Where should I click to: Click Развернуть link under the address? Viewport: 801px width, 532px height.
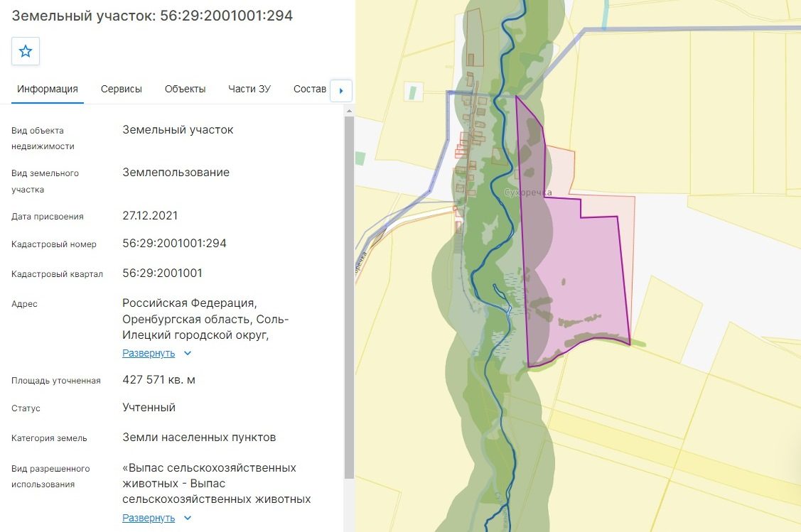click(149, 353)
